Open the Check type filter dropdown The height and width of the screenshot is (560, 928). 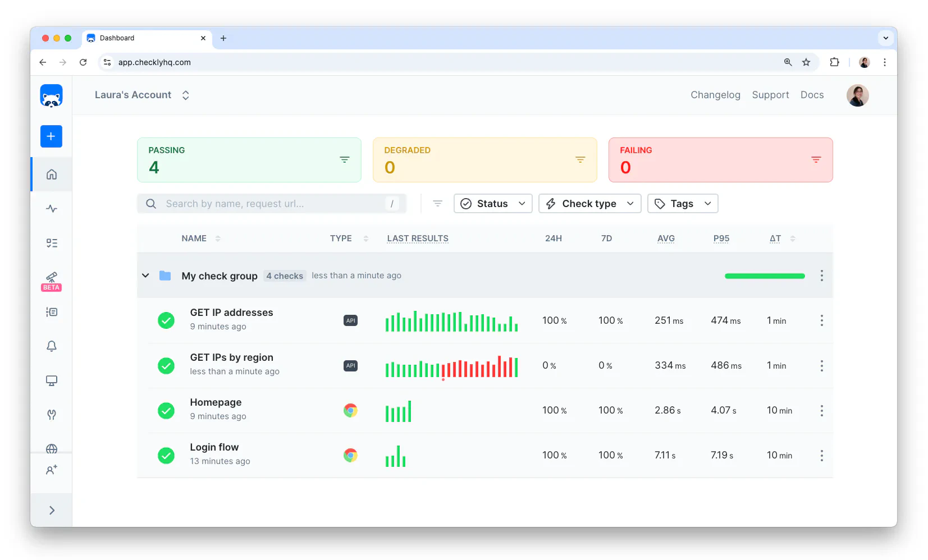589,203
